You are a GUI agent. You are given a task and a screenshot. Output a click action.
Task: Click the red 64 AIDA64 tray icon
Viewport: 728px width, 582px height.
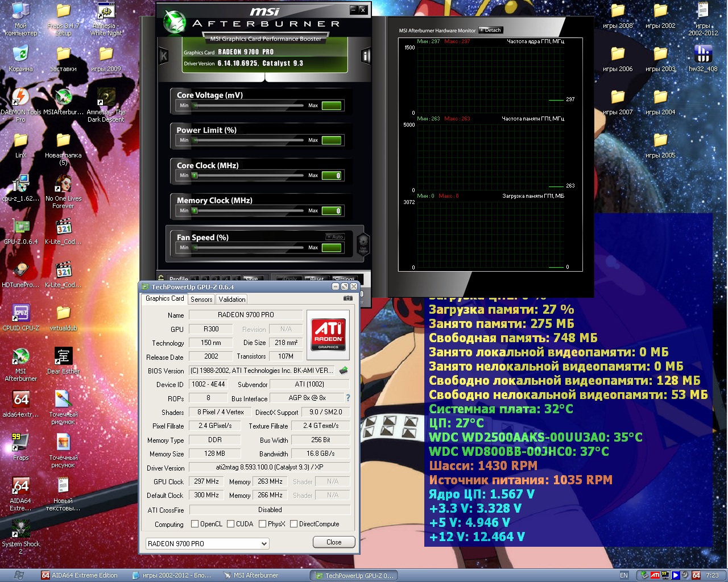(x=696, y=575)
